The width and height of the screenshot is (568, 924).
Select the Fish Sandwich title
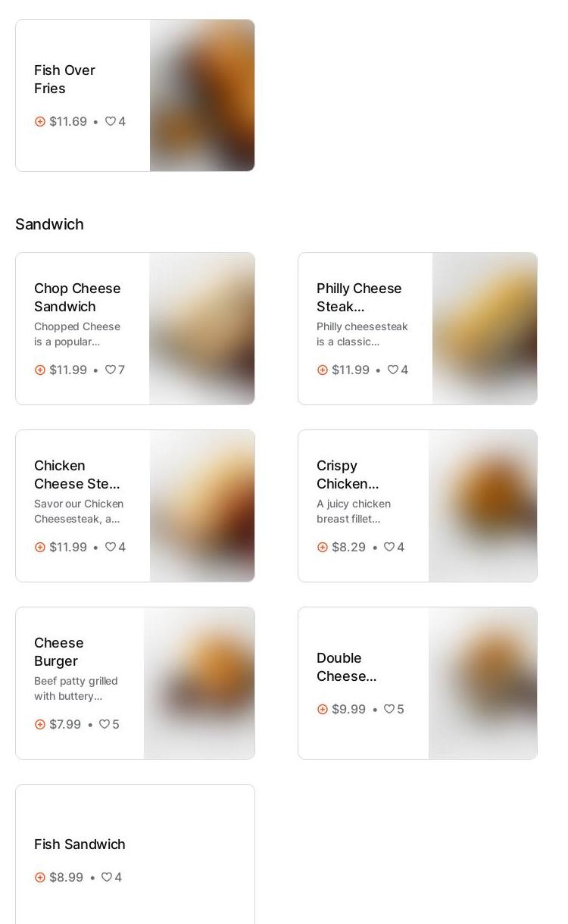coord(80,844)
